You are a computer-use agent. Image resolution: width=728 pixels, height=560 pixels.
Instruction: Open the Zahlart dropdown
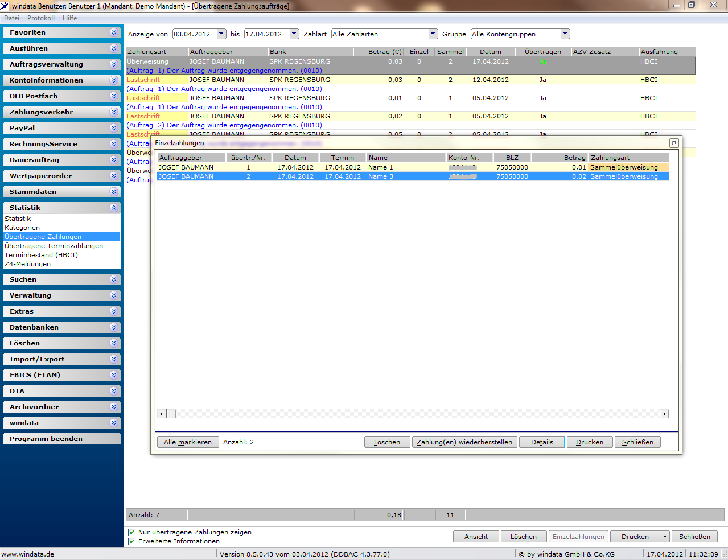point(433,34)
